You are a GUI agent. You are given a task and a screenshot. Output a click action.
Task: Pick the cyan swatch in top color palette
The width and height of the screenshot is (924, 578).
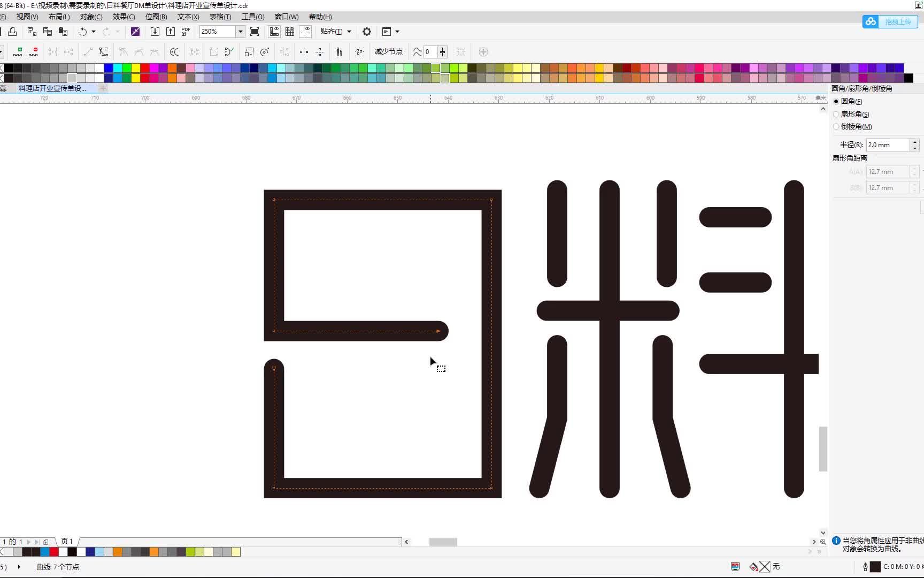pyautogui.click(x=118, y=68)
